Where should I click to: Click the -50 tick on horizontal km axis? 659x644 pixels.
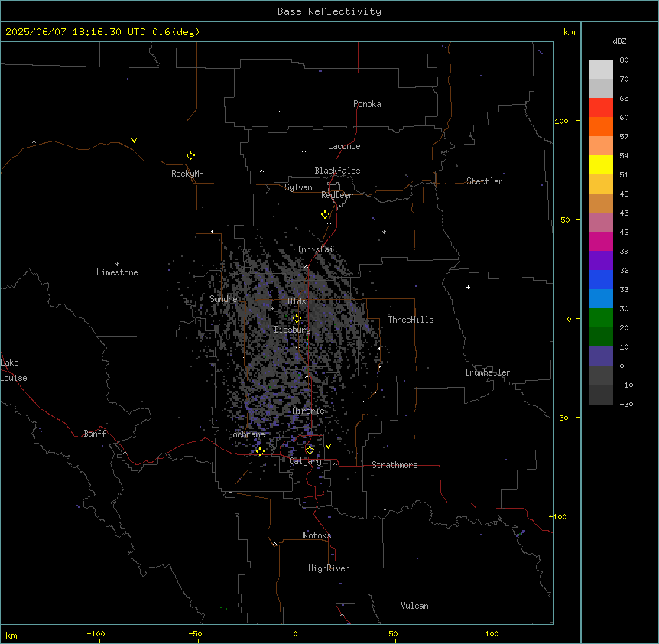click(x=195, y=633)
